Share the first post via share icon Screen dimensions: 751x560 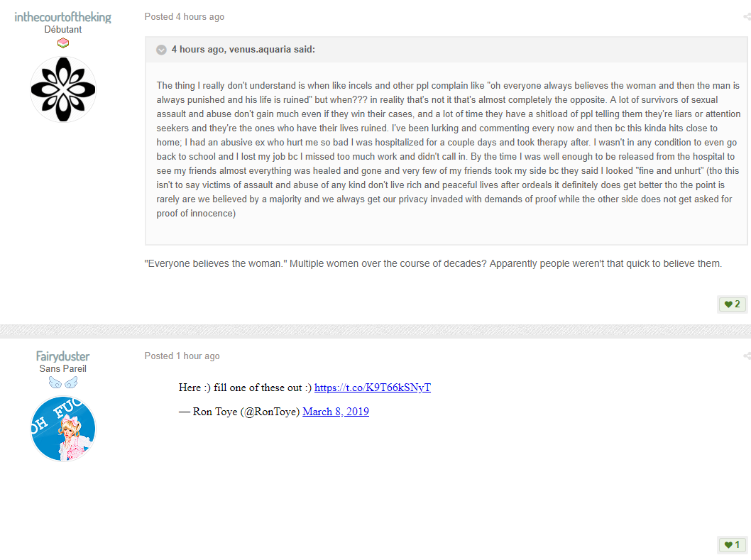point(747,17)
